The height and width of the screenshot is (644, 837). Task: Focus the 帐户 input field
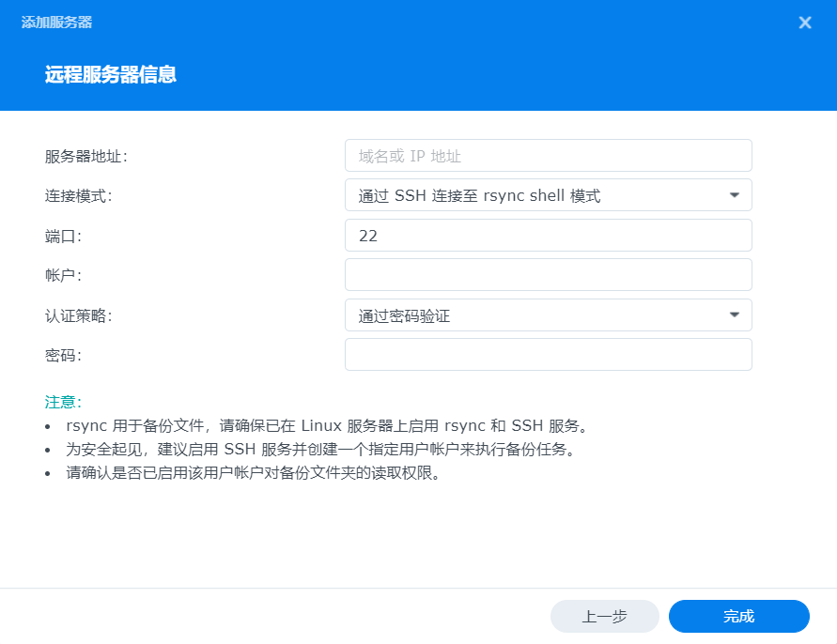point(549,275)
